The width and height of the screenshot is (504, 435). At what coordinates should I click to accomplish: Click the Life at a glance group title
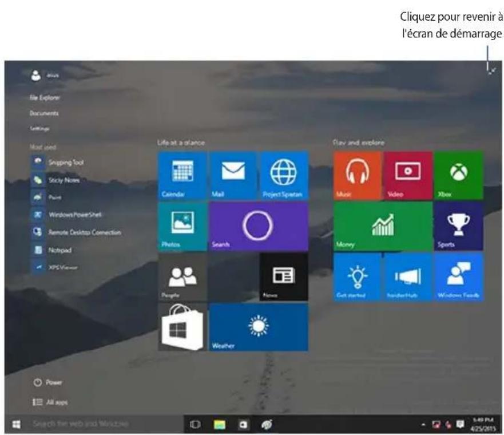(181, 143)
